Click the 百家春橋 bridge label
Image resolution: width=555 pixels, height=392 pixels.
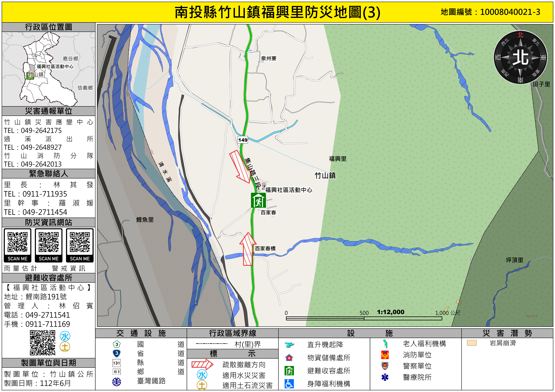click(265, 249)
